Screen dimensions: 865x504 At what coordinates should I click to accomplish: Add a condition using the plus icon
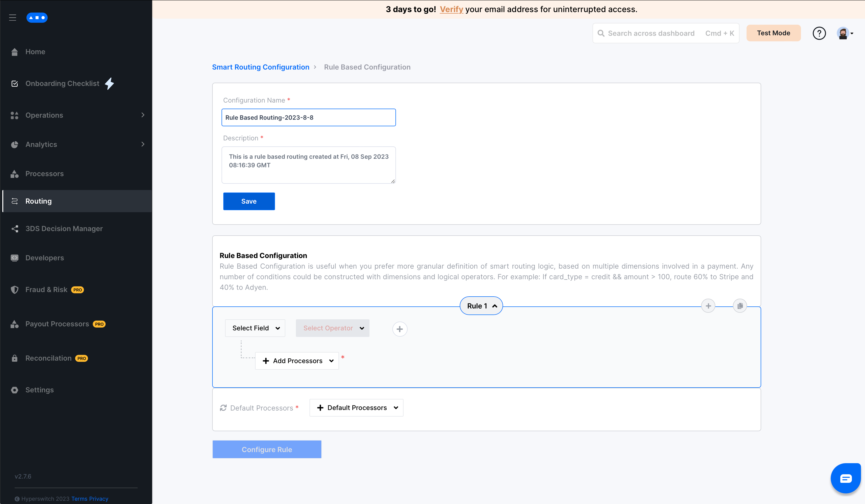click(399, 329)
